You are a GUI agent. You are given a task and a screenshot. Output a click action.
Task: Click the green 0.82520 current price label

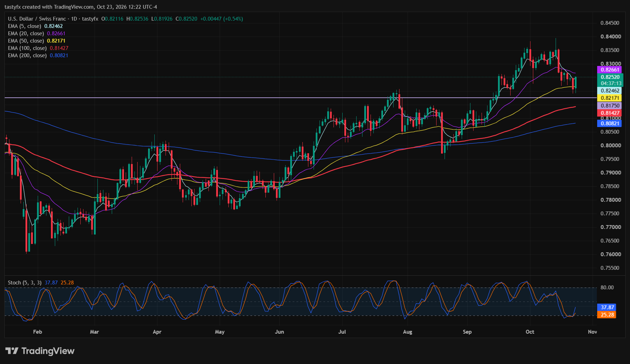click(610, 77)
